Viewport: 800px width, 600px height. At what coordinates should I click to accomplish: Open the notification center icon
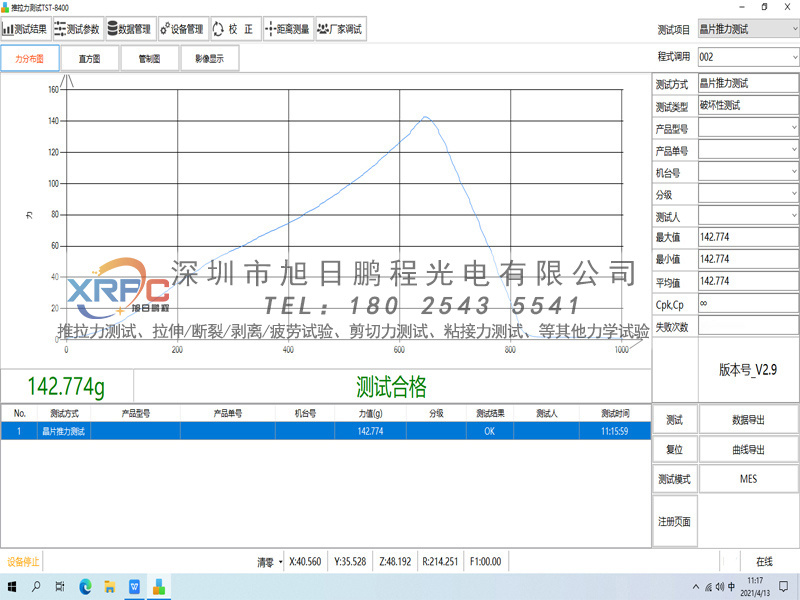784,587
